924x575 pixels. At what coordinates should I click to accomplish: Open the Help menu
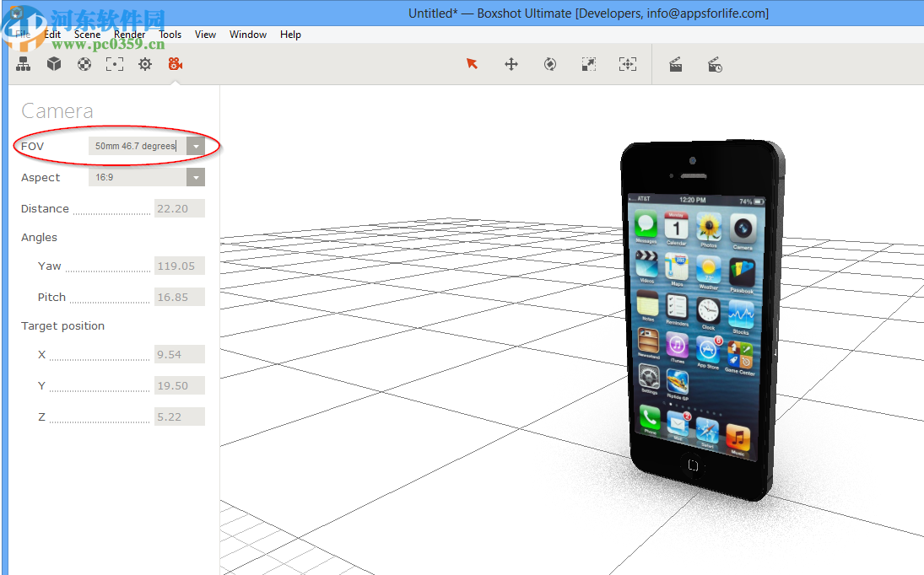290,35
